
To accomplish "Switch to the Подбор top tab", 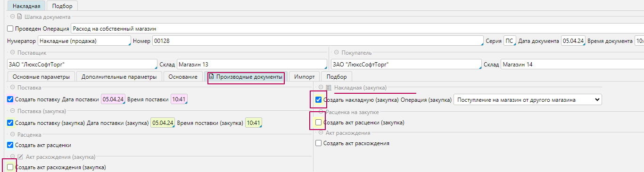I will tap(62, 6).
